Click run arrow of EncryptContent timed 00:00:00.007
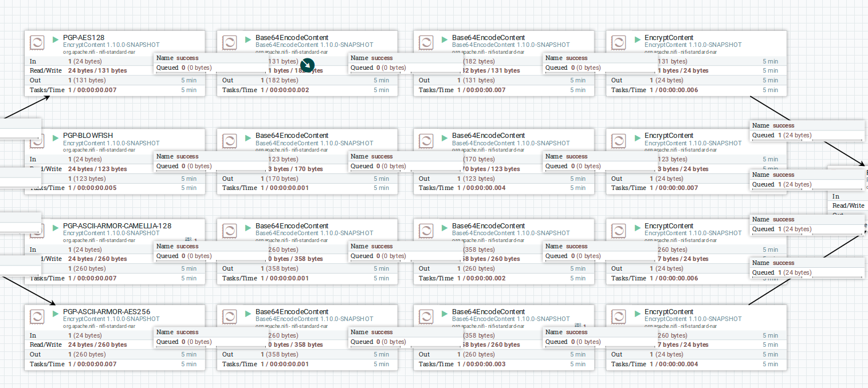This screenshot has width=868, height=388. pos(637,137)
